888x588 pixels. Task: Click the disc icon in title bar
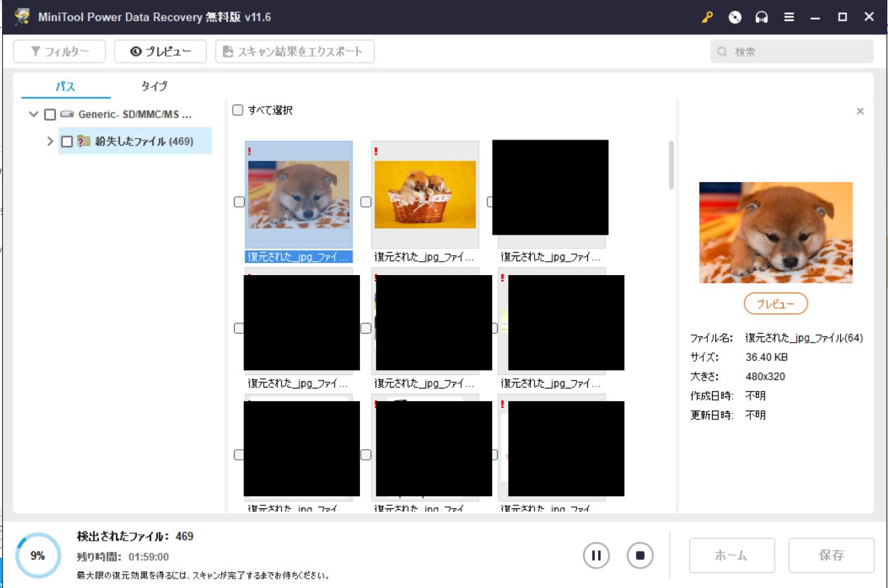[735, 18]
